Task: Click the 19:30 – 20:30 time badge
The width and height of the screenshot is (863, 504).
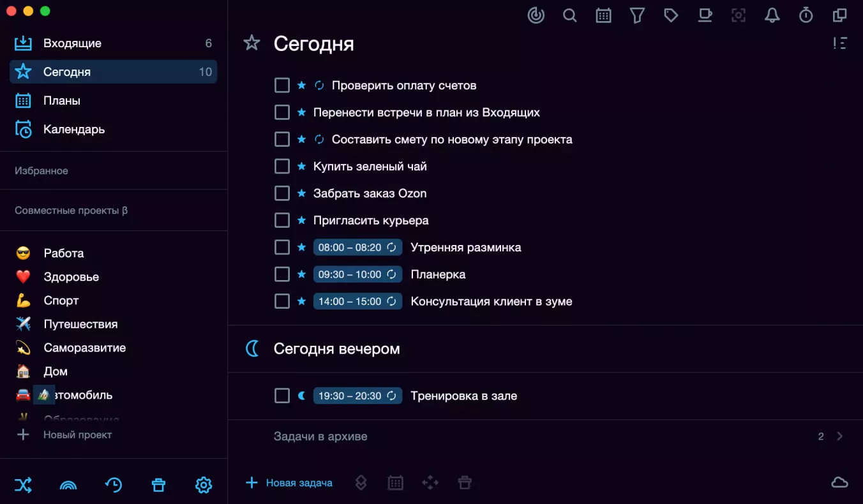Action: (x=358, y=396)
